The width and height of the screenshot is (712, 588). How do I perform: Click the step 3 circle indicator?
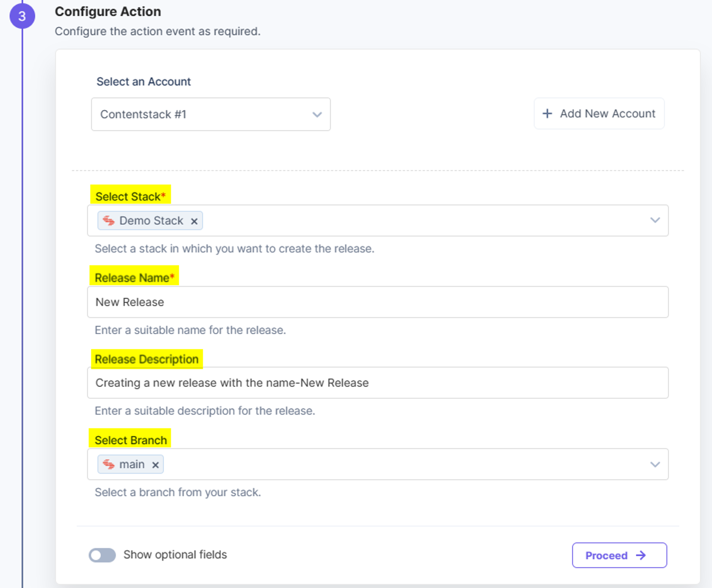[22, 16]
